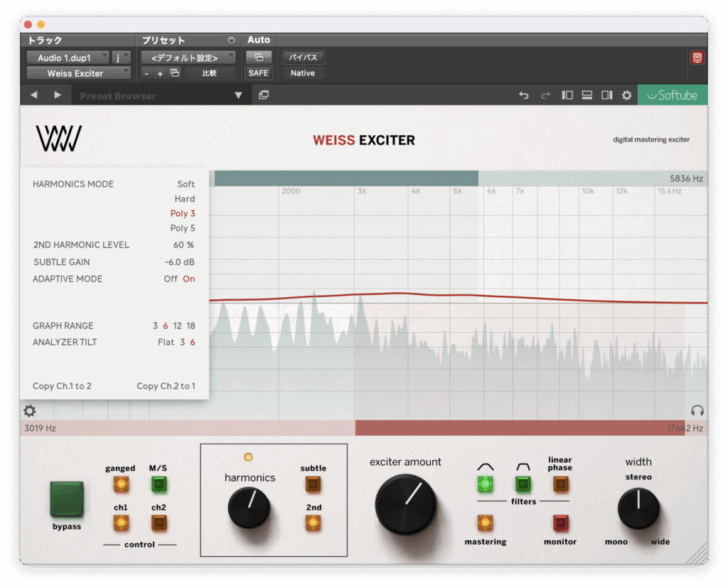Toggle the right side panel layout icon

tap(607, 95)
